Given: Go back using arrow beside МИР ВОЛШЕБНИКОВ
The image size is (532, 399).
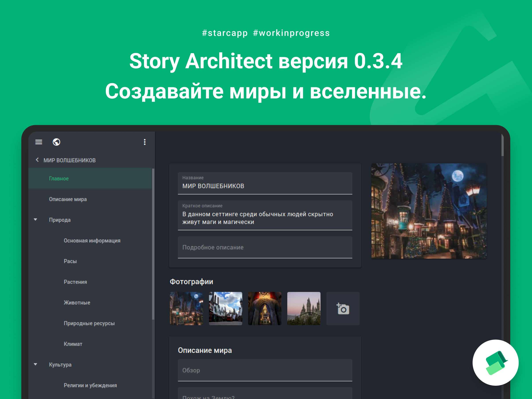Looking at the screenshot, I should pyautogui.click(x=37, y=160).
